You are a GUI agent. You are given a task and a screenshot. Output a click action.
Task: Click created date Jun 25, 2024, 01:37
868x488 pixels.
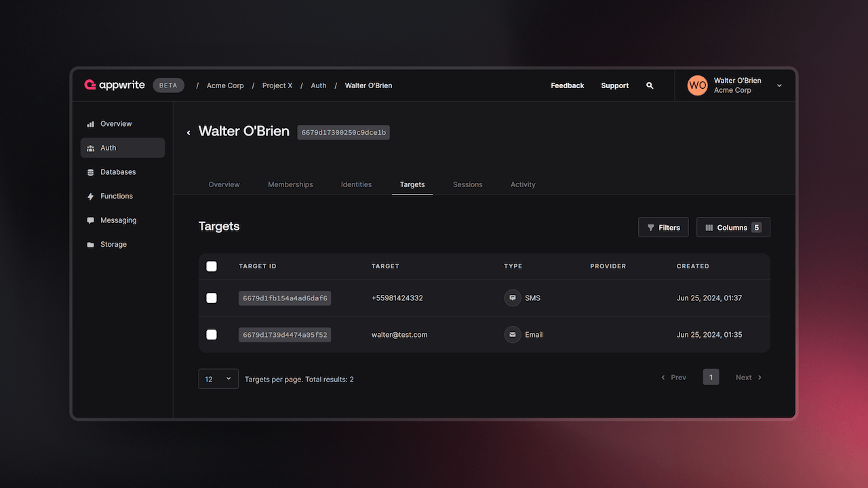click(709, 298)
